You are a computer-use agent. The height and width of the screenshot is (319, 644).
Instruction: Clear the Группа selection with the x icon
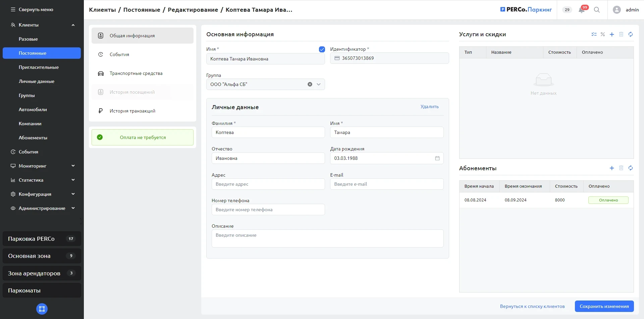pos(310,84)
